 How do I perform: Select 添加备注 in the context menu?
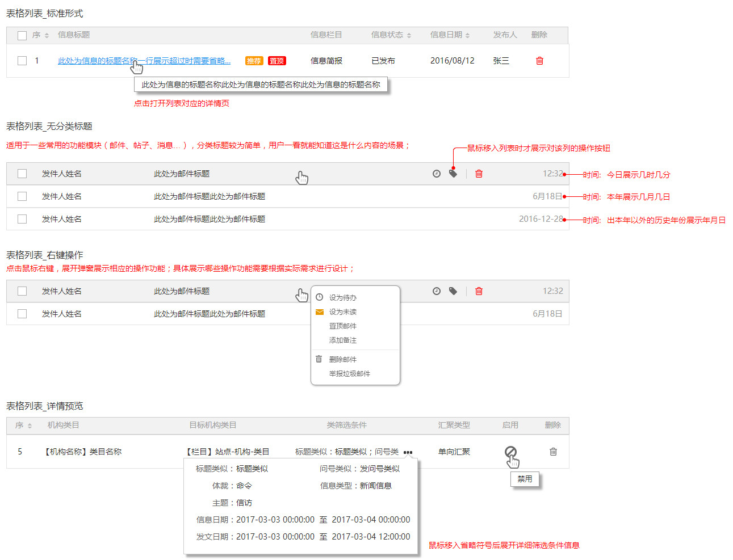click(x=343, y=340)
